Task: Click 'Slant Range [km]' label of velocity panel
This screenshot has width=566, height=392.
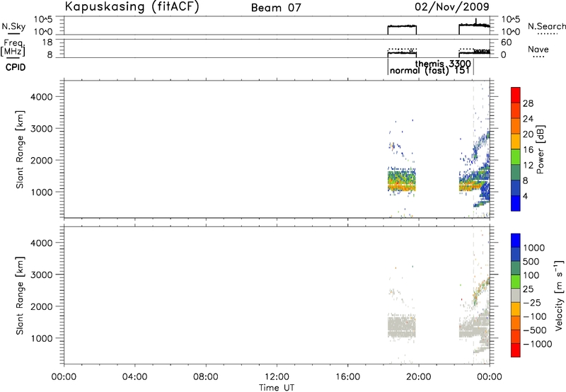Action: (x=20, y=296)
